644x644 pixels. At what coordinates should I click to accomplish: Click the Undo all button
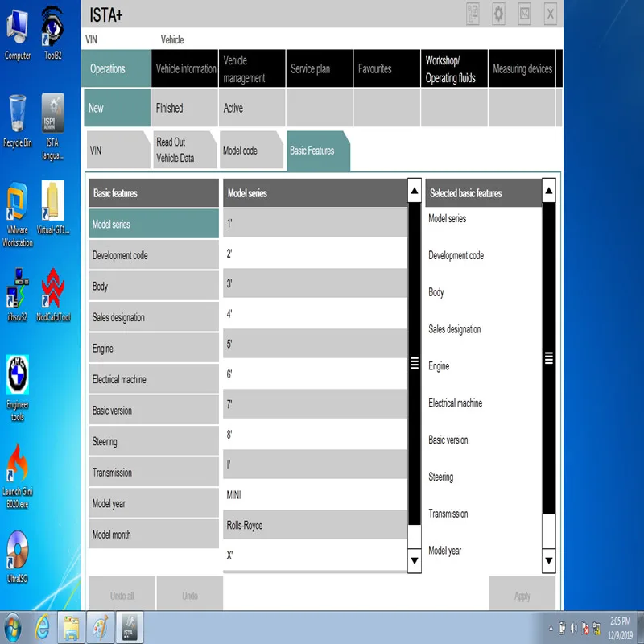pos(122,594)
